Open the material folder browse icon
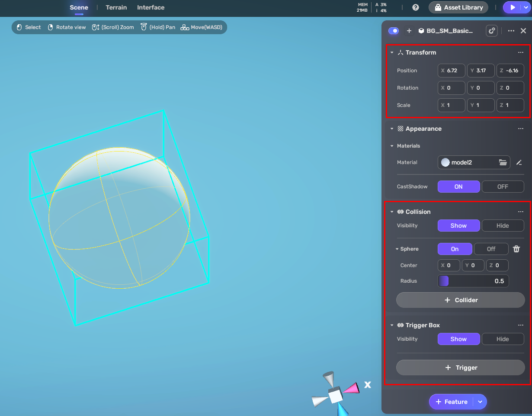Screen dimensions: 532x416 503,162
